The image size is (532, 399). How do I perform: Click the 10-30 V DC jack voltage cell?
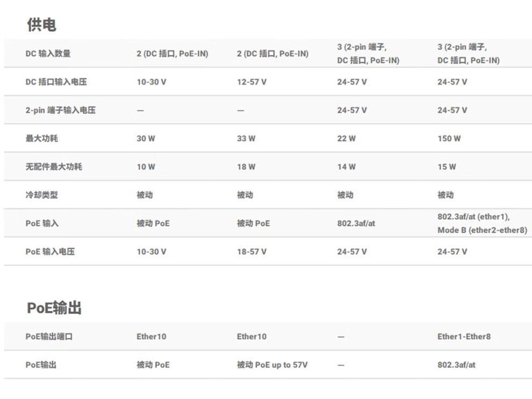(x=152, y=82)
